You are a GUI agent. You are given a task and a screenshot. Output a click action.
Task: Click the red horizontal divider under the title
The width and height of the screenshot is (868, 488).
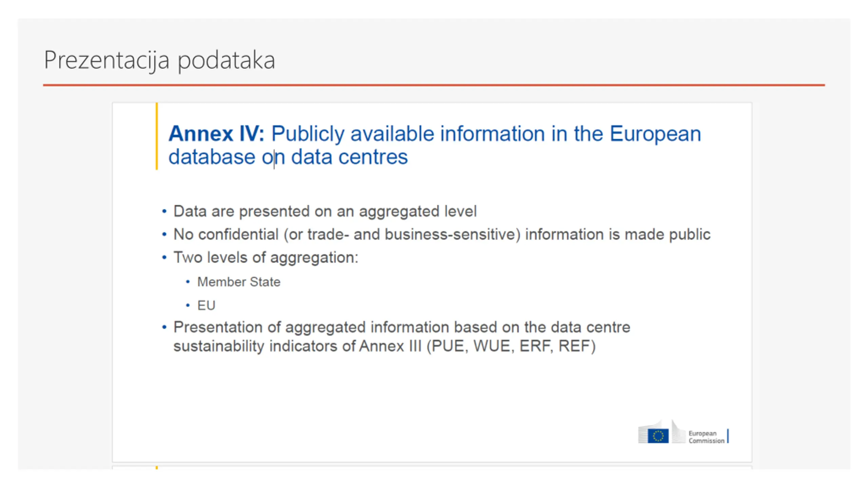[x=434, y=85]
